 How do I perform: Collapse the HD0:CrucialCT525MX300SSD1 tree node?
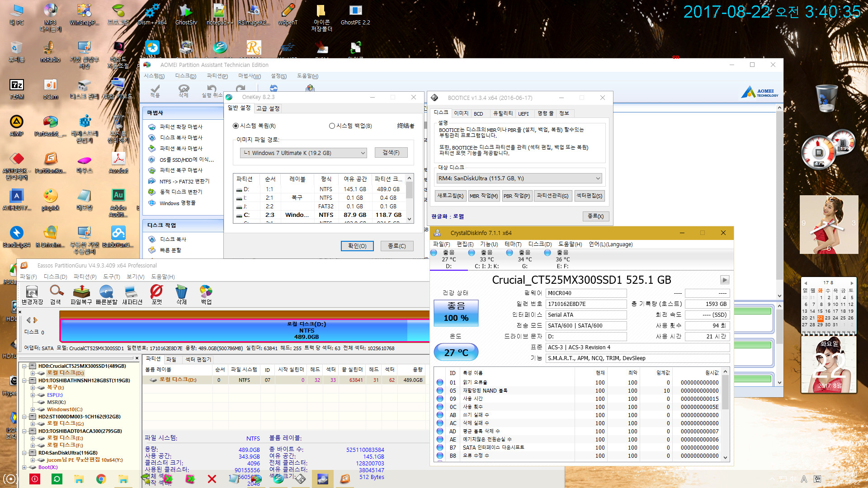click(x=24, y=366)
